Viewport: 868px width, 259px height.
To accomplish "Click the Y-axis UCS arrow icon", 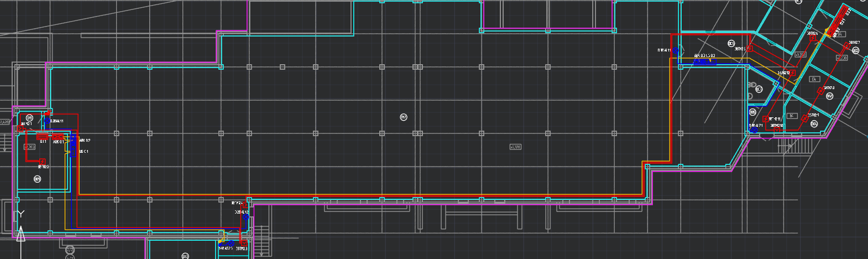I will (x=20, y=234).
